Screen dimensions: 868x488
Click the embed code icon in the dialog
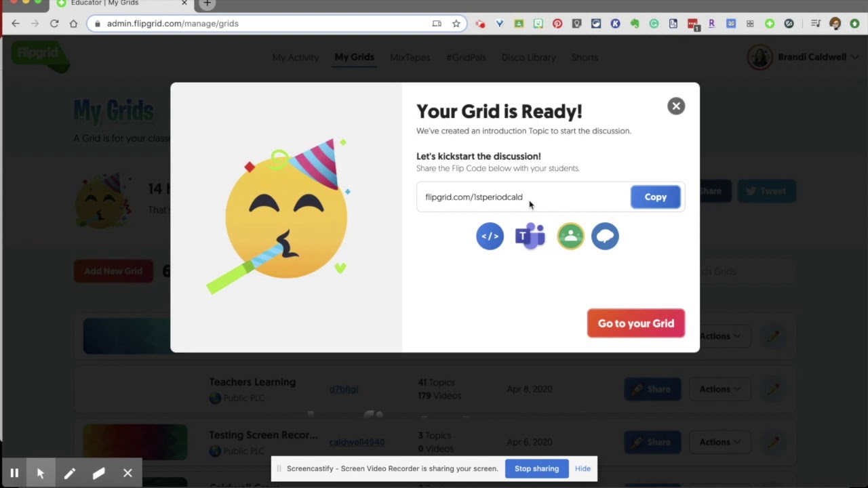[x=490, y=236]
